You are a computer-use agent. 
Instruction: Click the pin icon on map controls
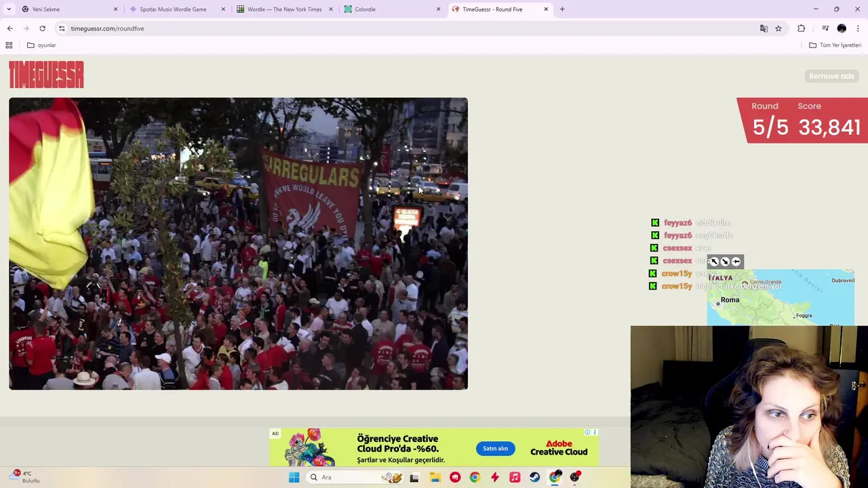click(736, 261)
